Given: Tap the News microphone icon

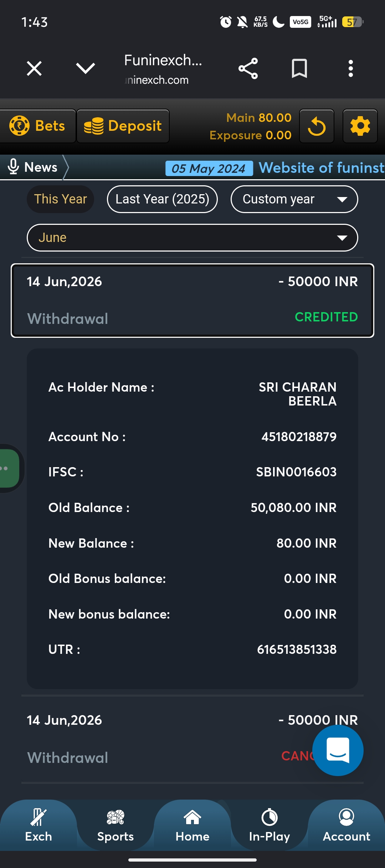Looking at the screenshot, I should pos(13,167).
